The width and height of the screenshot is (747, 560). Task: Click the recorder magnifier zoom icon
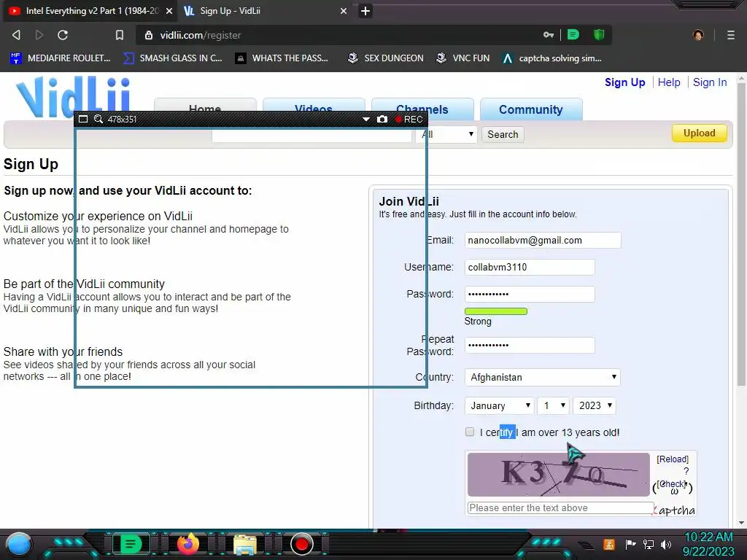pos(98,119)
